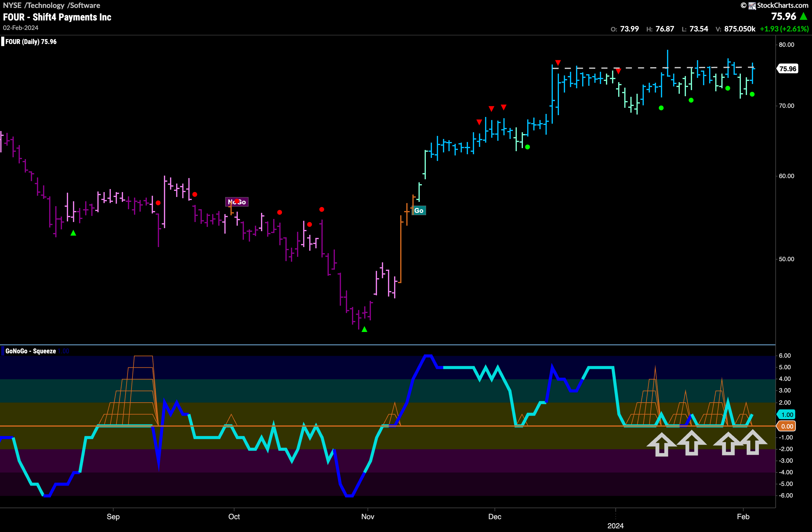The height and width of the screenshot is (532, 812).
Task: Click the Sep label on the time axis
Action: click(x=113, y=517)
